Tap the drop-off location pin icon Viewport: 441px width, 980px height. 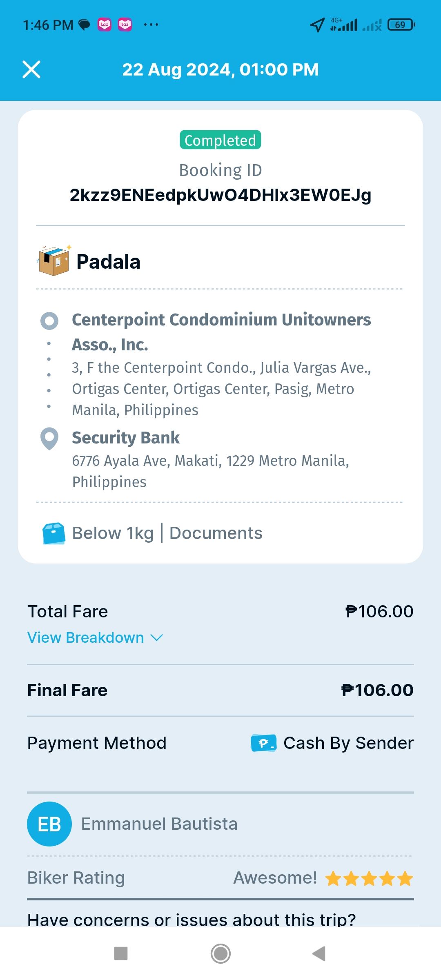coord(49,439)
